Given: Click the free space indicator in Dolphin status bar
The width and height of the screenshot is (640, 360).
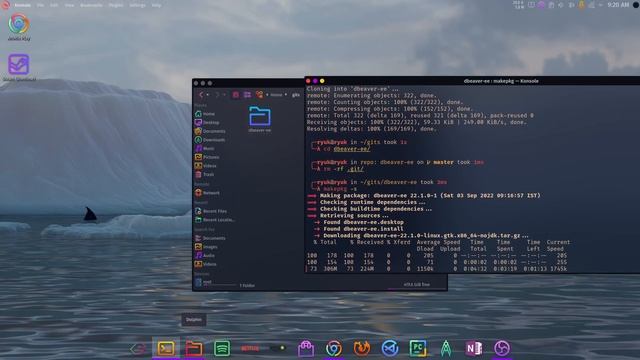Looking at the screenshot, I should pyautogui.click(x=416, y=284).
